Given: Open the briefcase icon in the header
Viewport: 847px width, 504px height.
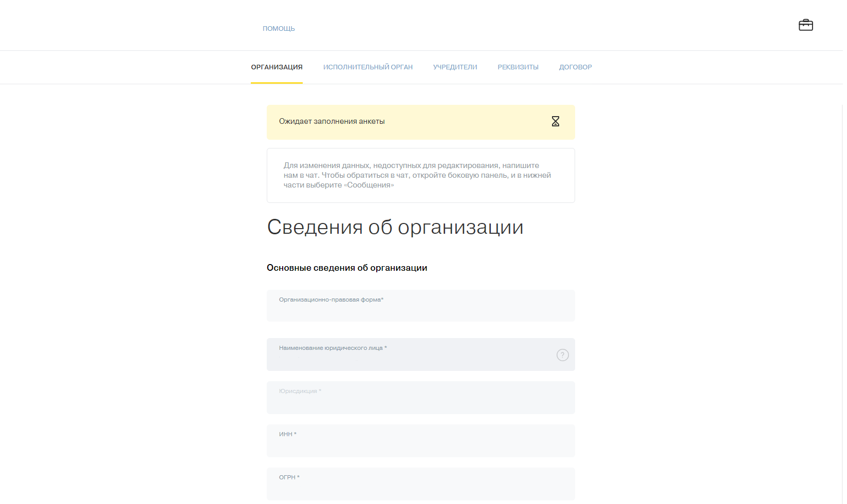Looking at the screenshot, I should 805,25.
